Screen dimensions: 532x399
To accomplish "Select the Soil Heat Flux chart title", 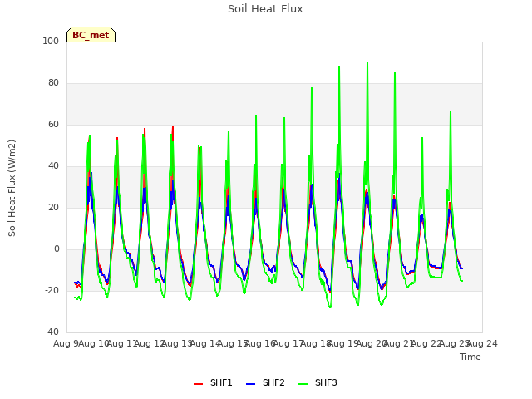I will coord(265,9).
